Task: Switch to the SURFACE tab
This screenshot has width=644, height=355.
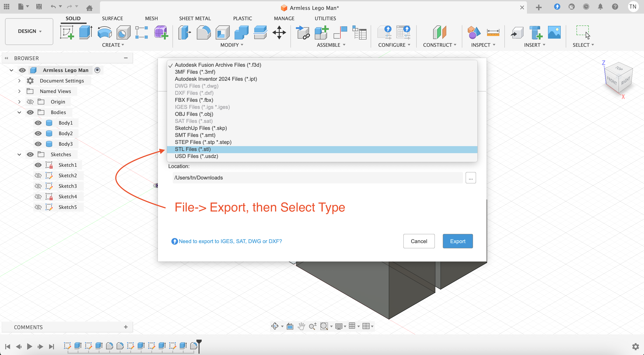Action: click(x=112, y=18)
